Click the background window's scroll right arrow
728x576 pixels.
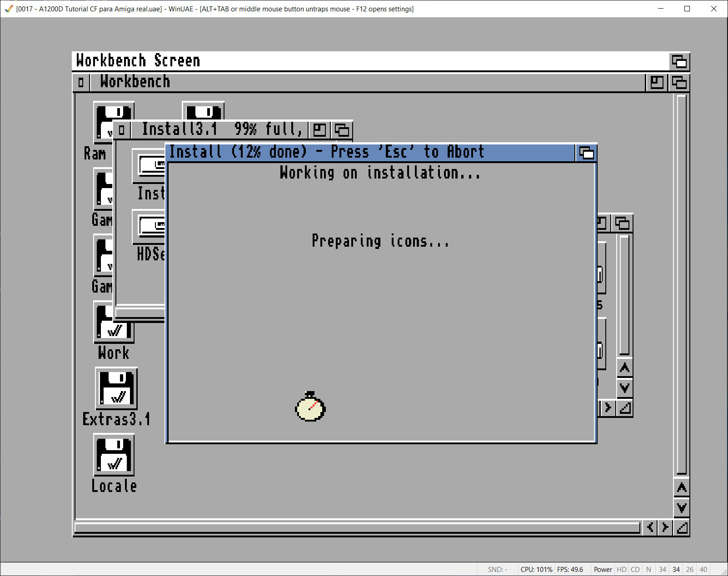point(608,408)
